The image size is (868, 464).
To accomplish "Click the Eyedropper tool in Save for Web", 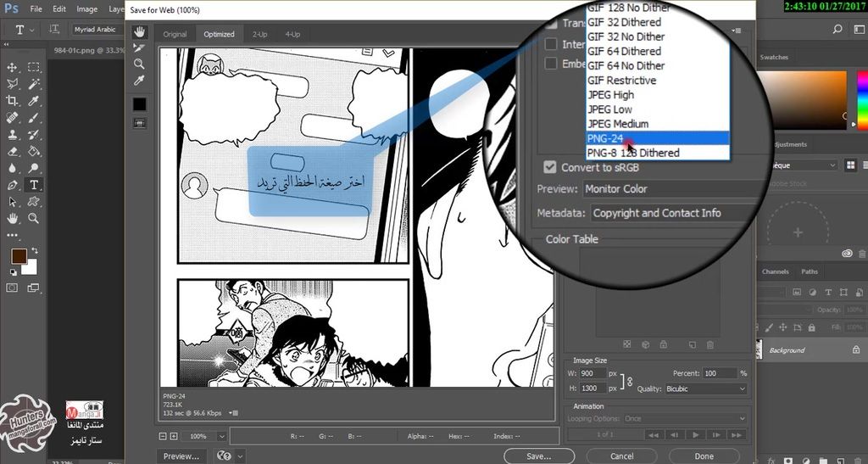I will click(x=140, y=81).
